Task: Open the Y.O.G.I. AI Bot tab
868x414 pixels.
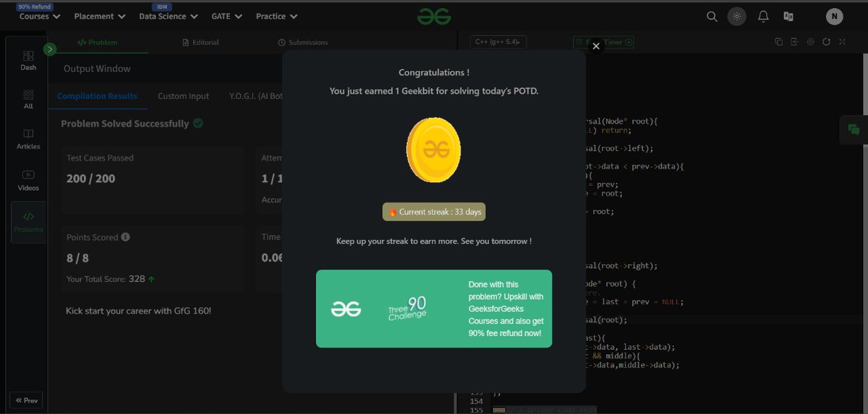Action: pos(255,96)
